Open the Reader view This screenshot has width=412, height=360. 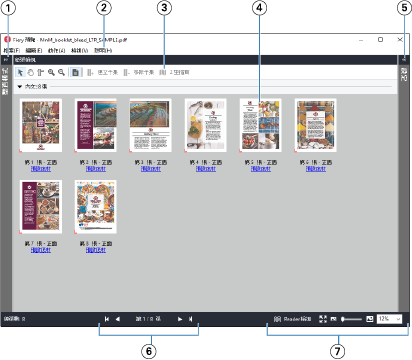[x=292, y=319]
